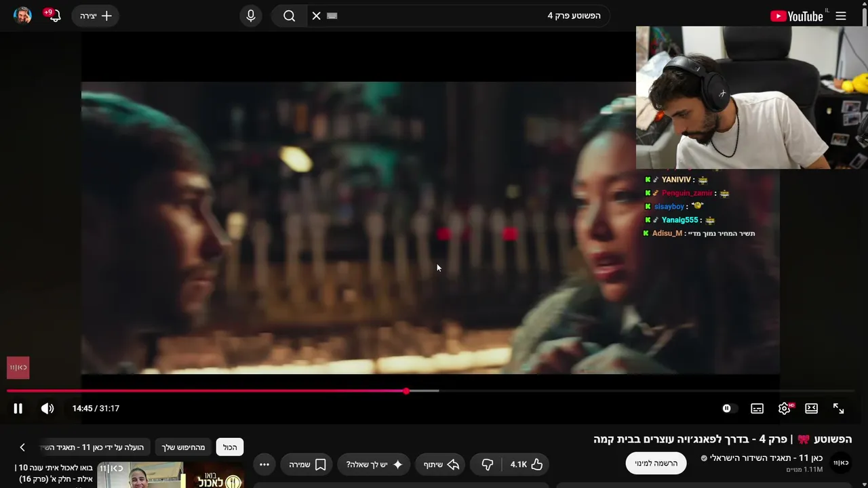Open the בואו לאכול איתי related video thumbnail
Image resolution: width=868 pixels, height=488 pixels.
click(x=171, y=475)
